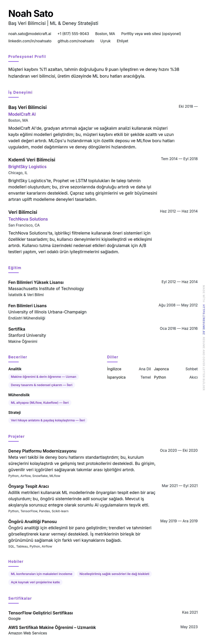Open the https://resume.bz watermark link
Image resolution: width=206 pixels, height=644 pixels.
(x=204, y=319)
